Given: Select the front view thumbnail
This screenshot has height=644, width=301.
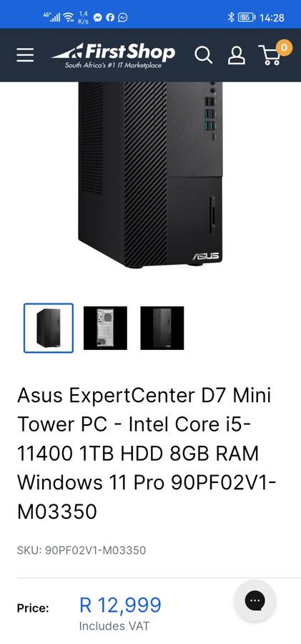Looking at the screenshot, I should click(x=162, y=328).
